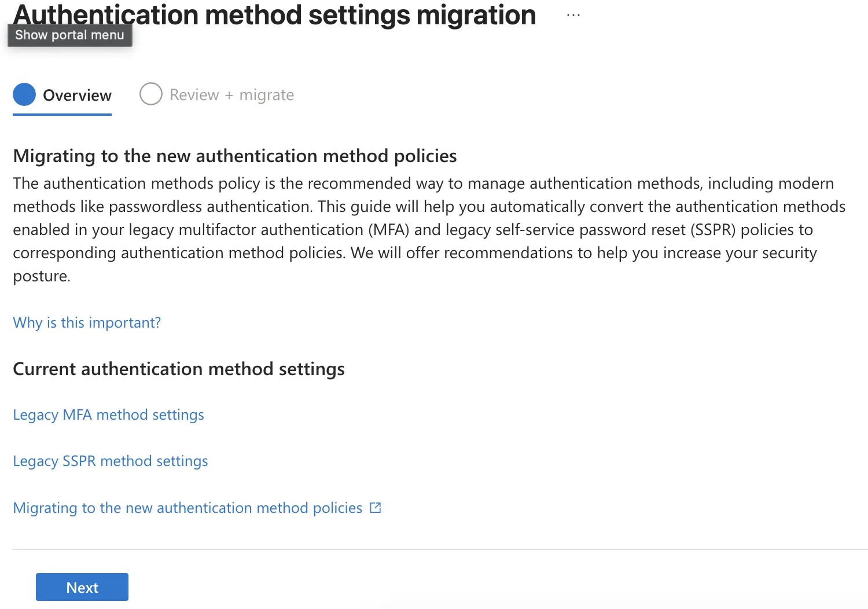Image resolution: width=868 pixels, height=609 pixels.
Task: Click the '(SSPR)' text in description paragraph
Action: [713, 230]
